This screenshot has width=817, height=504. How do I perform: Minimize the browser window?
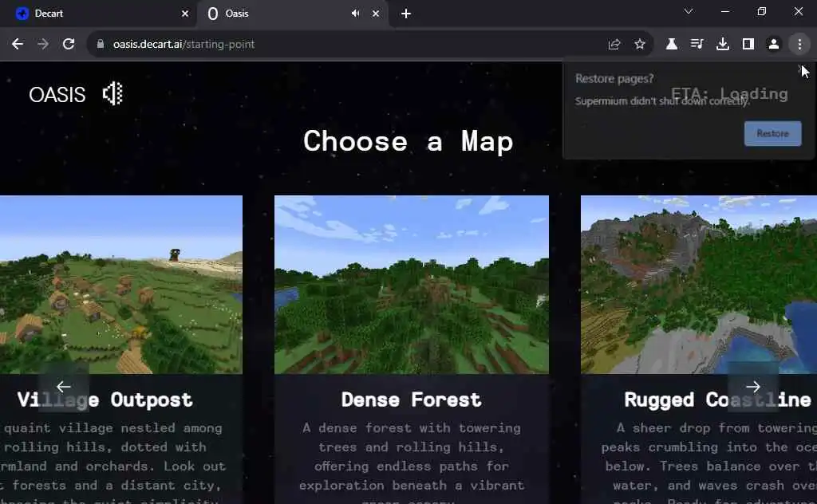[x=724, y=11]
